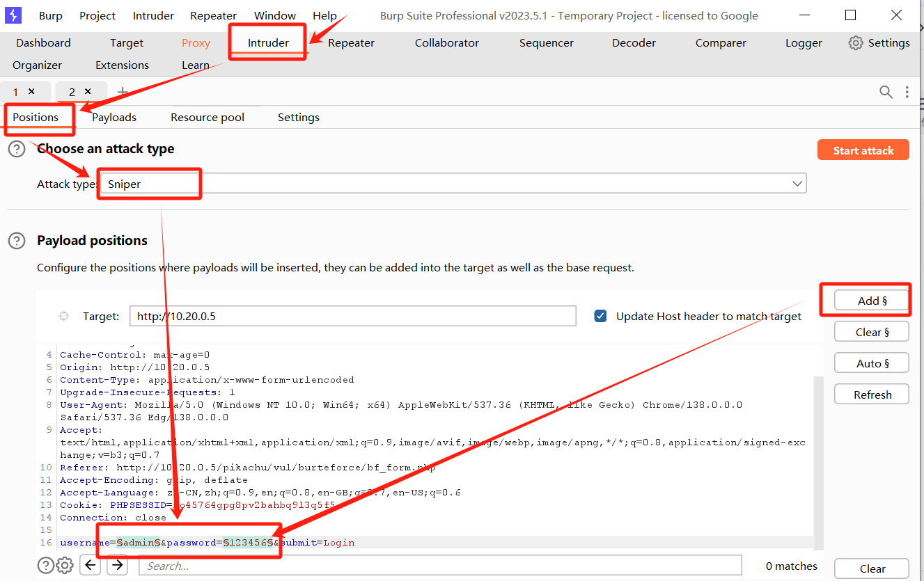Open the Attack type Sniper dropdown
Screen dimensions: 924x581
pos(453,184)
